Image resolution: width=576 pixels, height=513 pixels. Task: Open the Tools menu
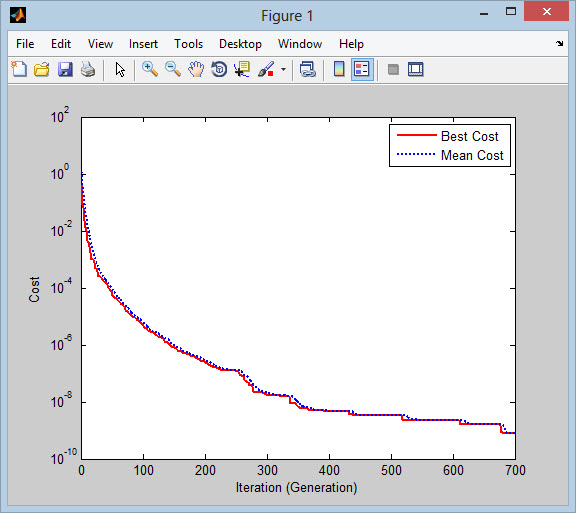[x=188, y=44]
